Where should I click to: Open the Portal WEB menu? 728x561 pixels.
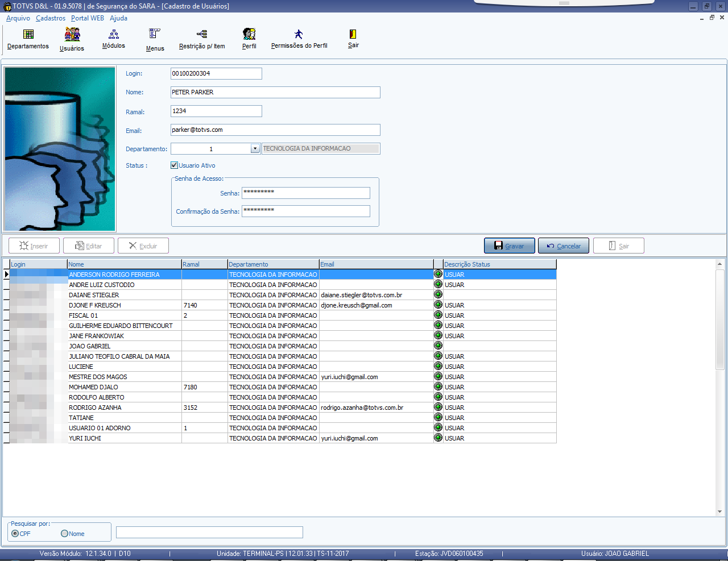(88, 18)
